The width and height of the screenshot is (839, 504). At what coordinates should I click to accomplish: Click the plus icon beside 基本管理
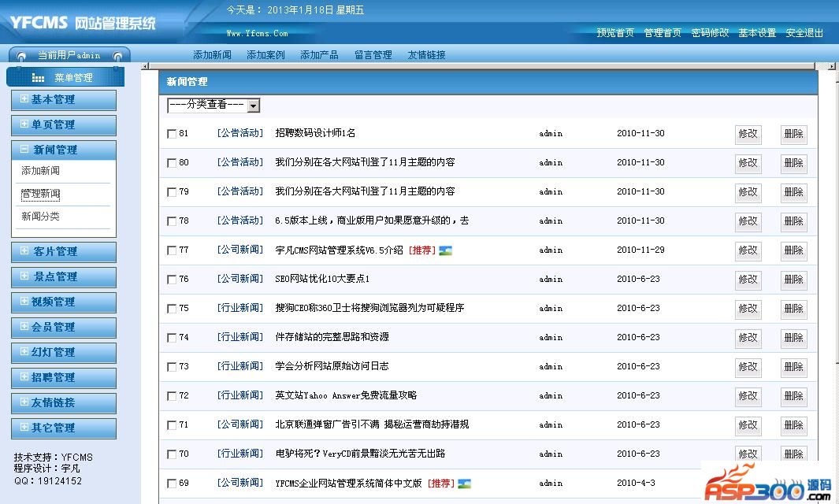(x=24, y=99)
